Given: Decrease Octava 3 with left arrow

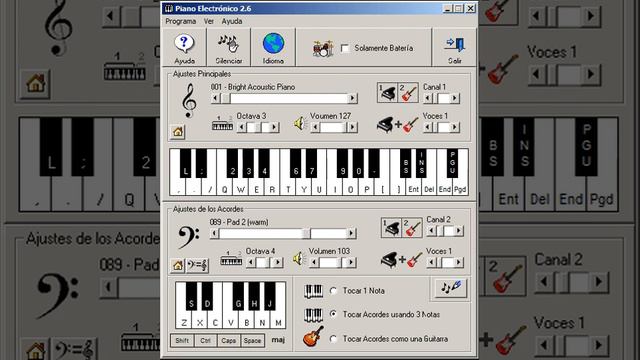Looking at the screenshot, I should [x=242, y=127].
